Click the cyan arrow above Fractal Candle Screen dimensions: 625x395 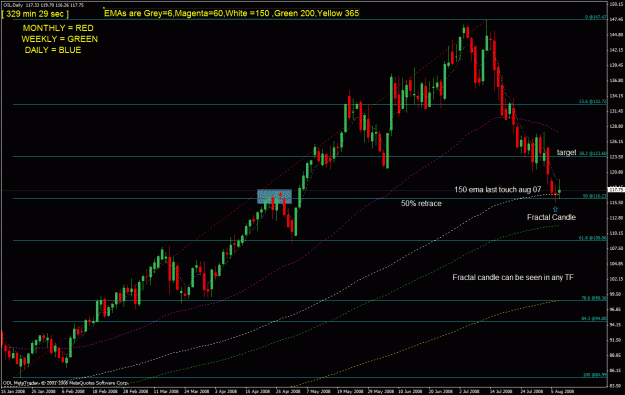(555, 209)
